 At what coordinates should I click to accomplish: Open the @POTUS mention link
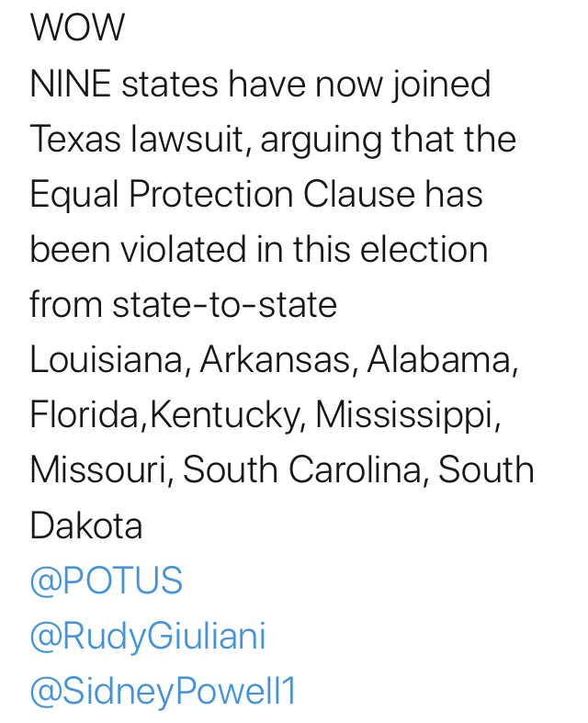click(106, 580)
